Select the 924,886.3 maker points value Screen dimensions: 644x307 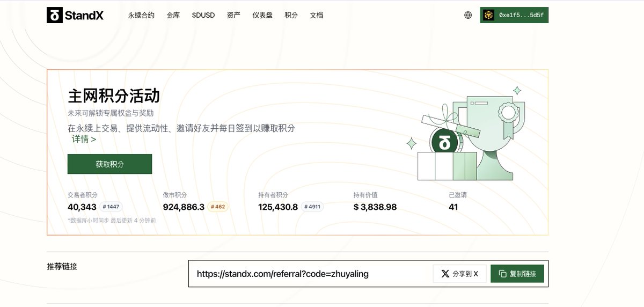pos(184,207)
